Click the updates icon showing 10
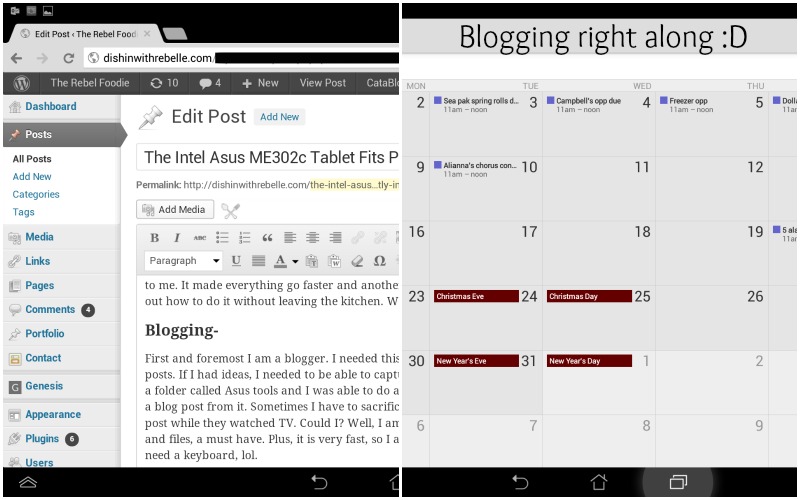800x500 pixels. point(164,83)
